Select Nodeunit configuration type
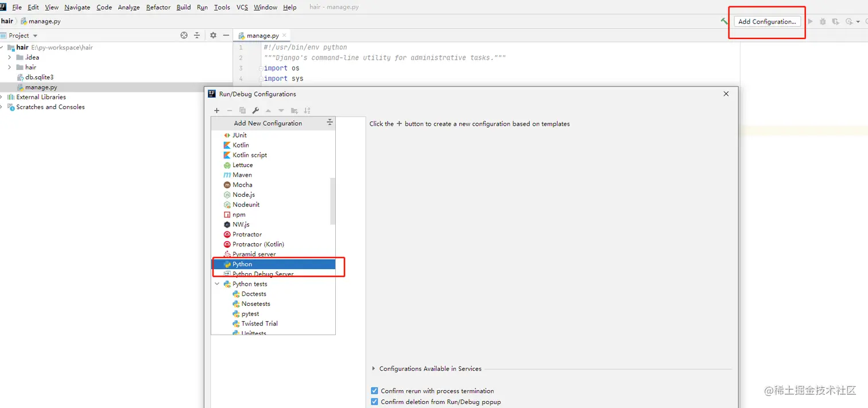The width and height of the screenshot is (868, 408). click(273, 204)
